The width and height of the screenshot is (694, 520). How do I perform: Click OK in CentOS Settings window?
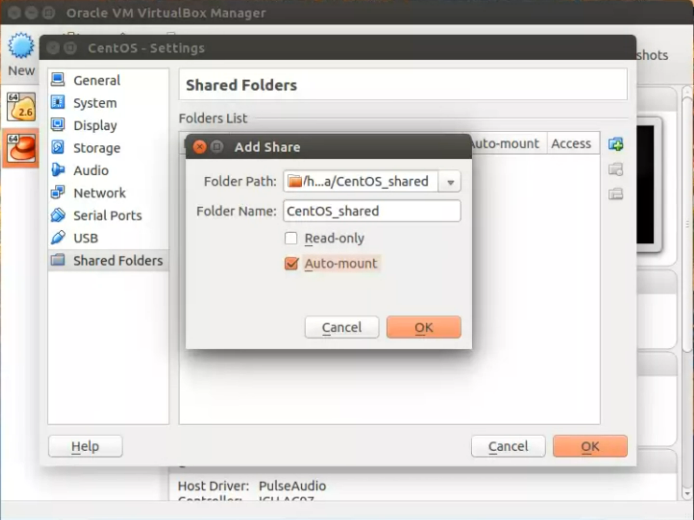(x=590, y=446)
